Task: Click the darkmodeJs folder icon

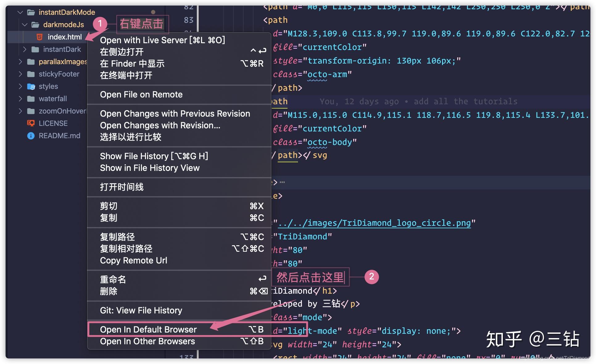Action: (x=36, y=25)
